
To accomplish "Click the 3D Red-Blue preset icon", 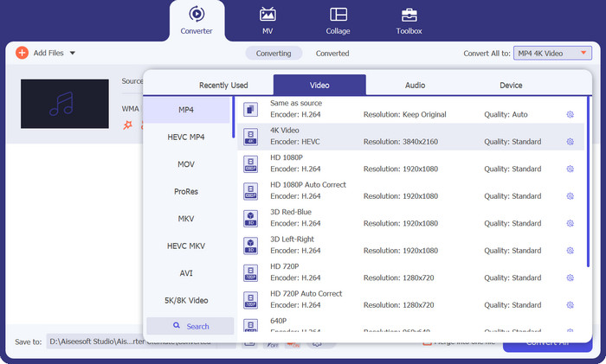I will (251, 218).
